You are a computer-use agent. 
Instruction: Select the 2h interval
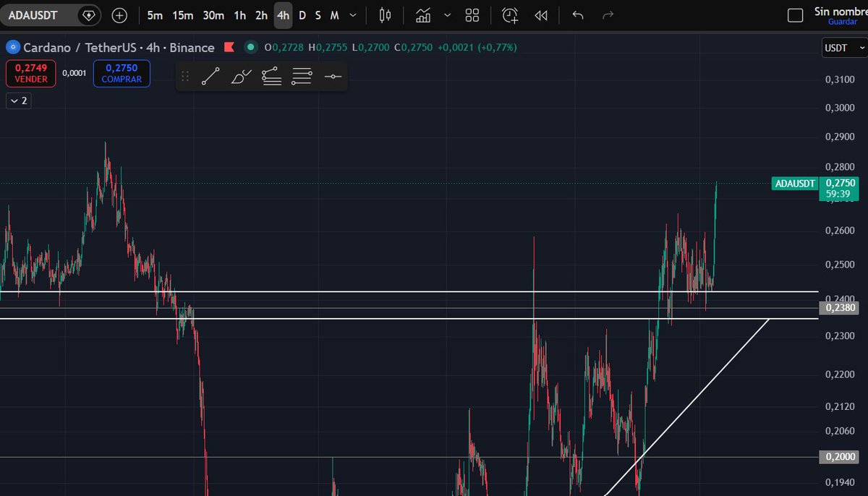pos(261,14)
